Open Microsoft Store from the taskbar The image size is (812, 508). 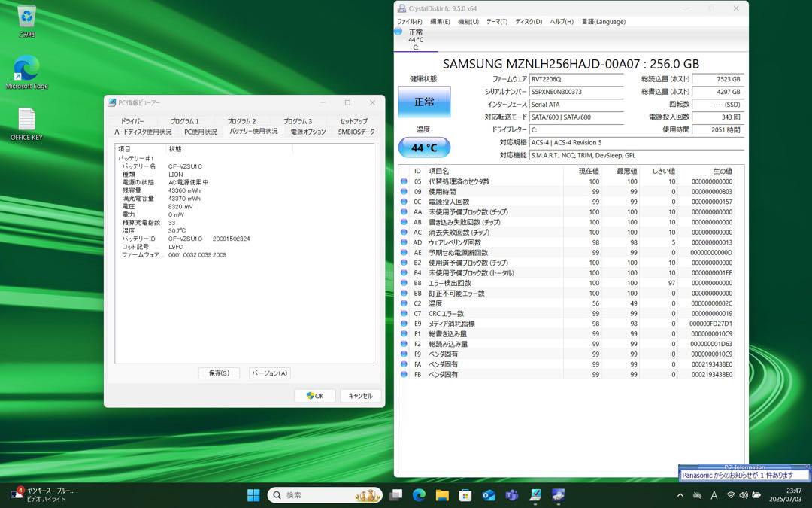click(x=465, y=495)
